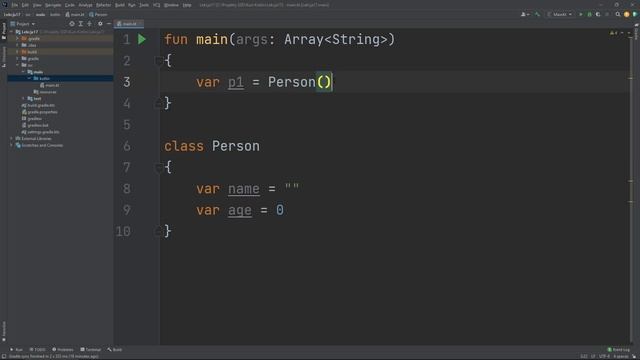Open the Refactor menu

(x=104, y=5)
